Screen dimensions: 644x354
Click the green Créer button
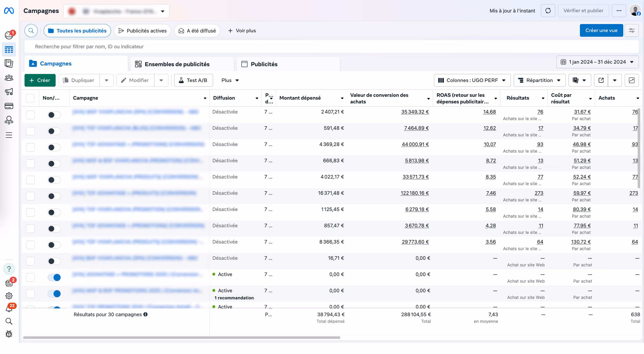40,80
